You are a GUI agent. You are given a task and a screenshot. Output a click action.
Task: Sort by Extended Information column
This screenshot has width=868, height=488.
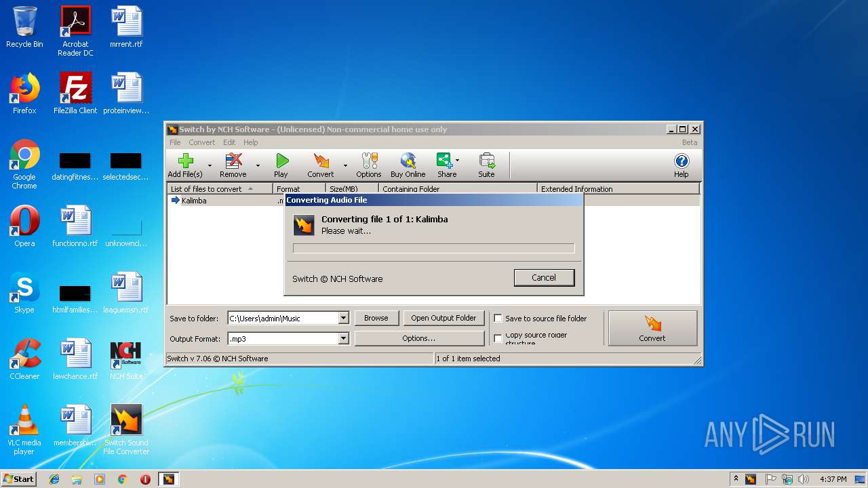click(618, 188)
